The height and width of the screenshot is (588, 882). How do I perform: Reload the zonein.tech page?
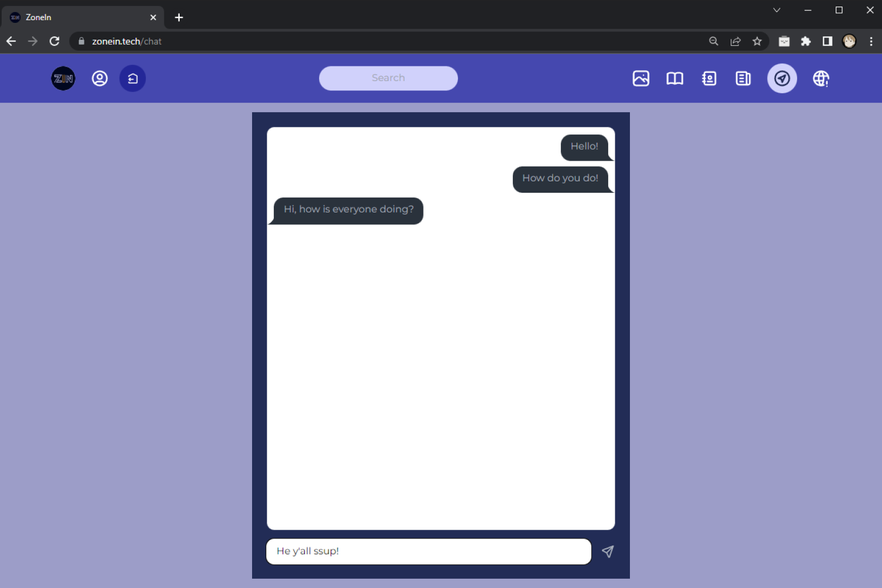[54, 41]
